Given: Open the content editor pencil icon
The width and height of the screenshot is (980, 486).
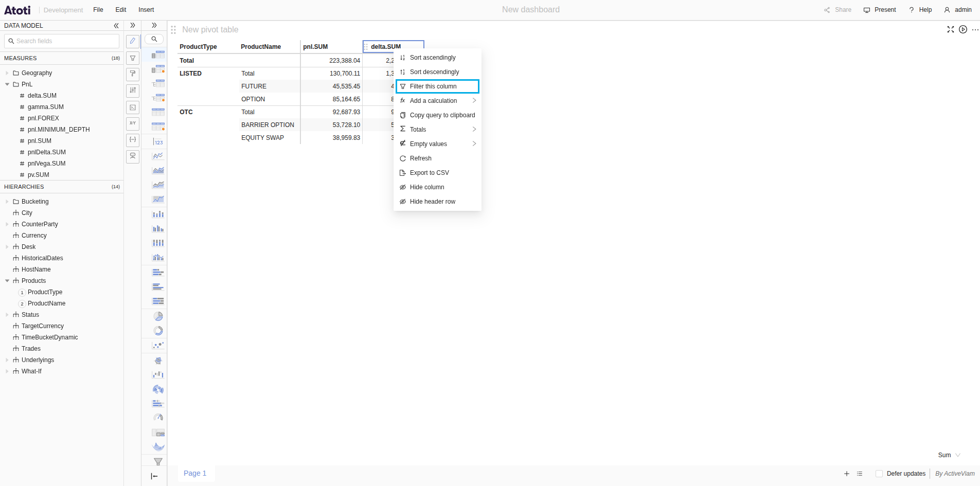Looking at the screenshot, I should click(133, 41).
